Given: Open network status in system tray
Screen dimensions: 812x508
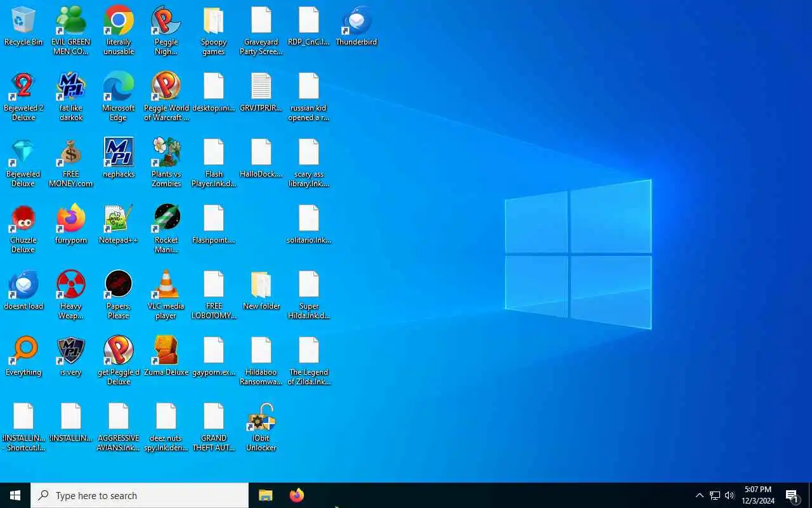Looking at the screenshot, I should (x=714, y=495).
